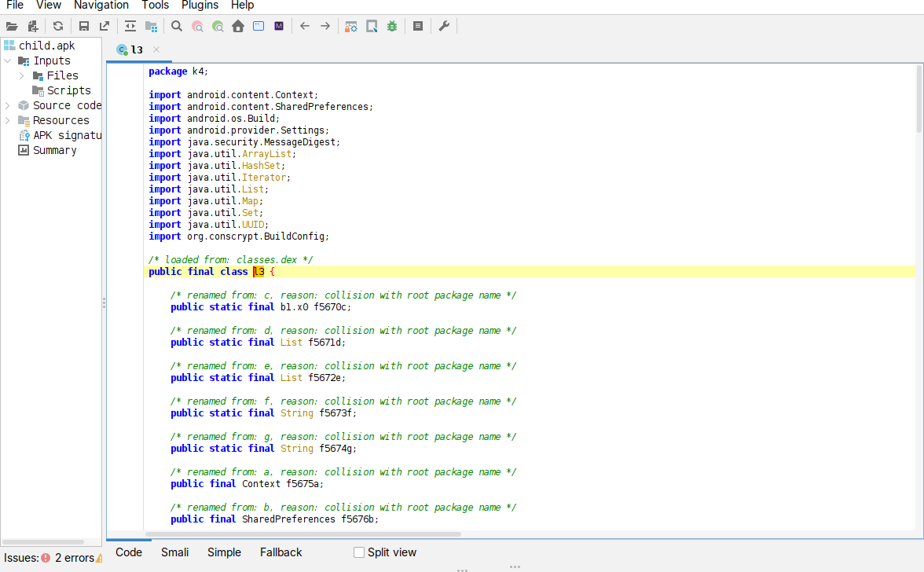Select the l3 editor tab
This screenshot has height=572, width=924.
[137, 50]
